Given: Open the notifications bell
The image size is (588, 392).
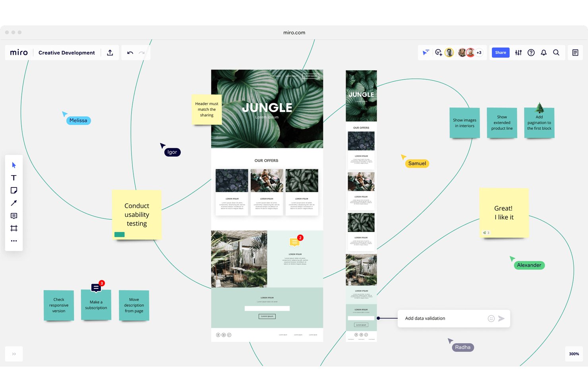Looking at the screenshot, I should (x=544, y=52).
